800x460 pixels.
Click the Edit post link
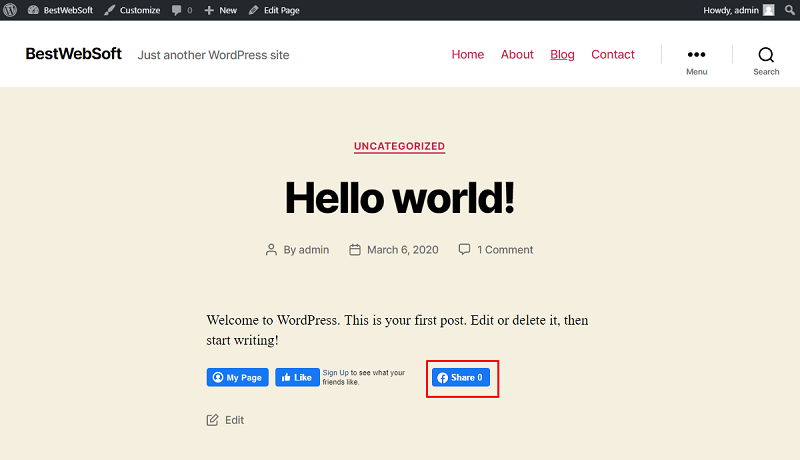234,420
